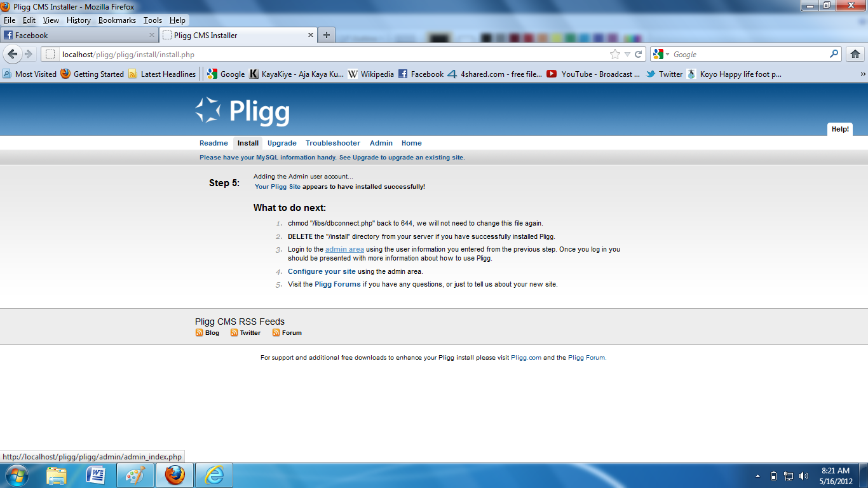Click the Pligg logo
This screenshot has width=868, height=488.
[x=242, y=111]
